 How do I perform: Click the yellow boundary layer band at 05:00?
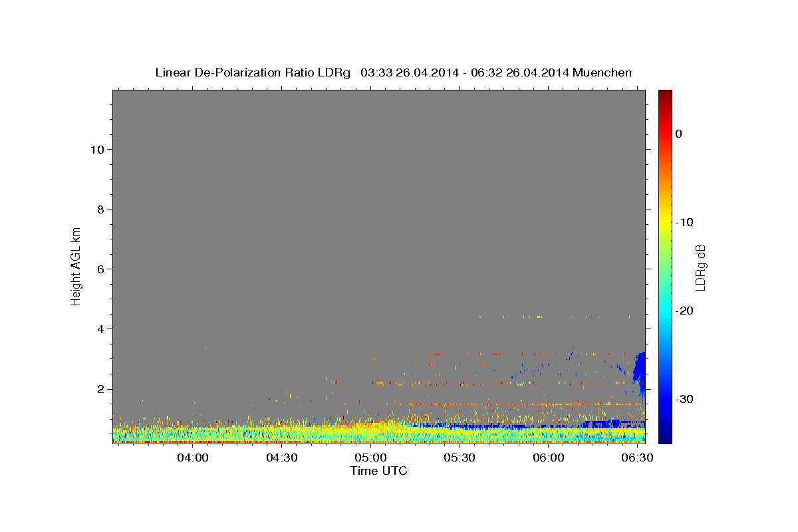point(371,430)
